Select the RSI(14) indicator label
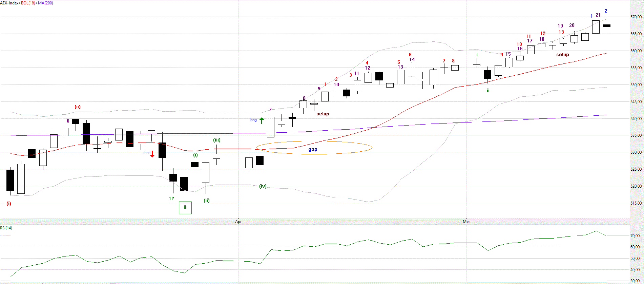Viewport: 644px width, 284px height. point(6,228)
